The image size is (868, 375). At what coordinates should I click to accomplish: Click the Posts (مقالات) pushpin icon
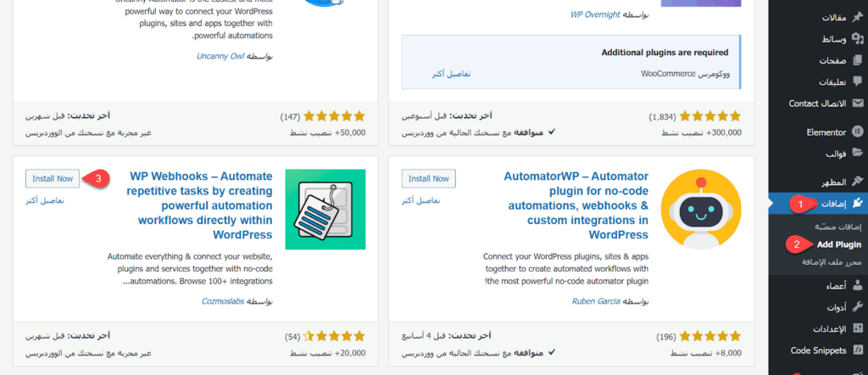coord(857,18)
